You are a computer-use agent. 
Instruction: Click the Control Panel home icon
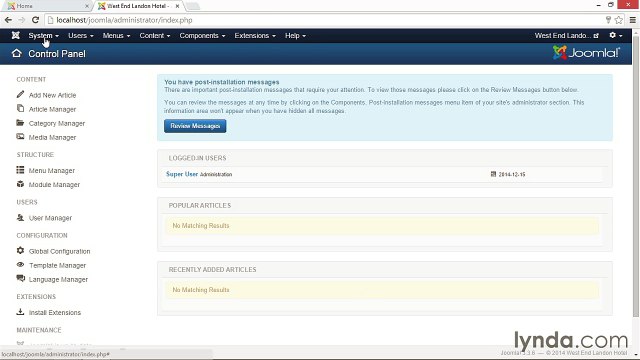coord(16,53)
